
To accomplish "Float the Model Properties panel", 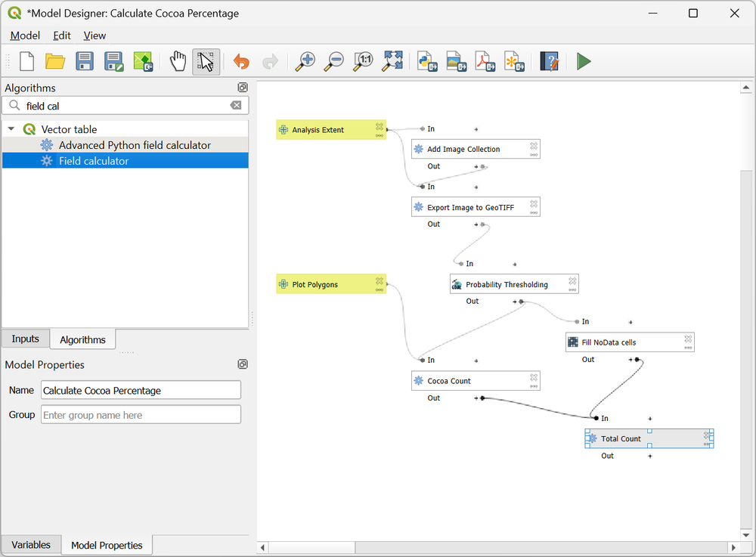I will (x=243, y=364).
